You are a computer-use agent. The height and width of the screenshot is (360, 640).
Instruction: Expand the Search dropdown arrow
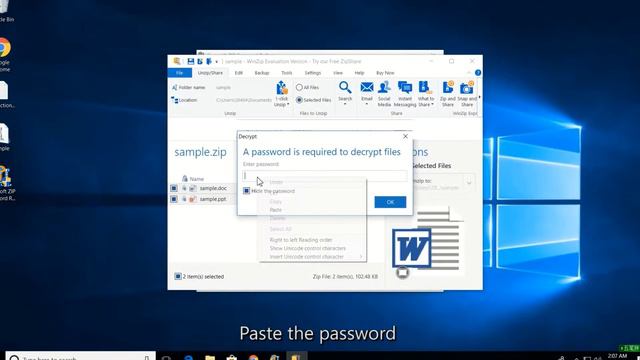tap(345, 104)
